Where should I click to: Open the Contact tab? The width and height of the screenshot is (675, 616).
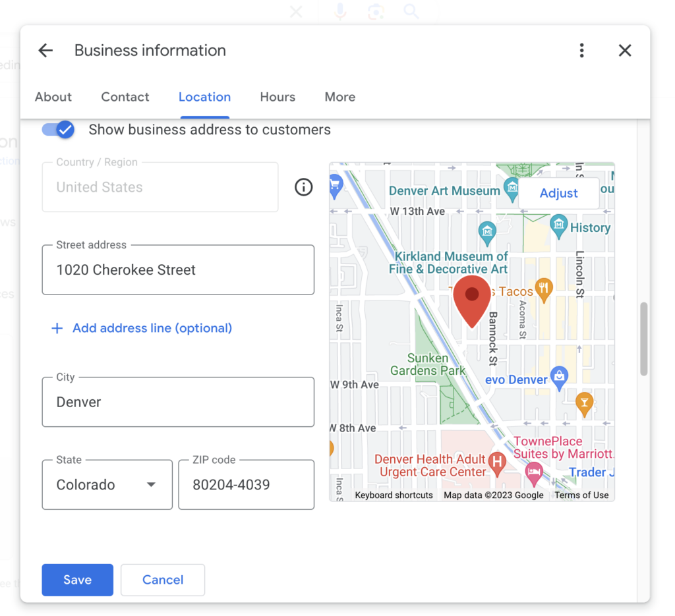(125, 97)
